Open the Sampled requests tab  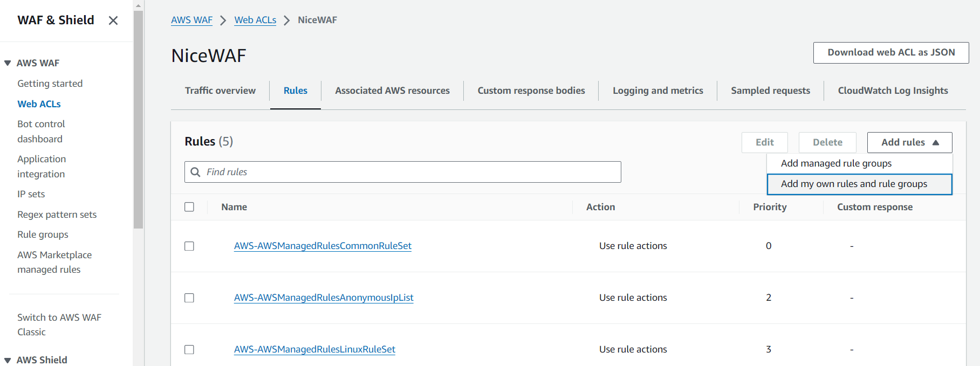coord(770,91)
